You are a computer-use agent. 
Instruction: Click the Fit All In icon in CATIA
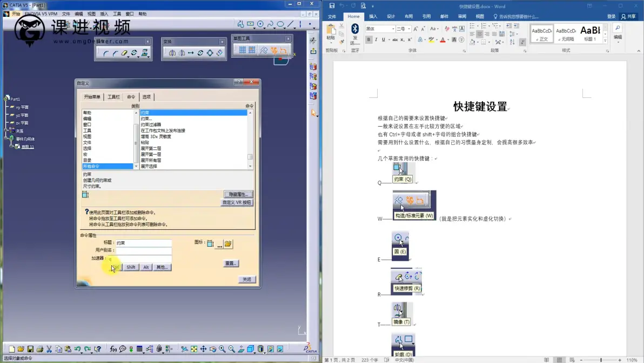(x=194, y=349)
